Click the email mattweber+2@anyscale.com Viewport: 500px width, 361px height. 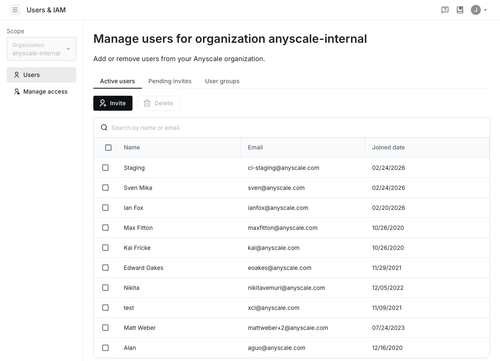coord(288,328)
